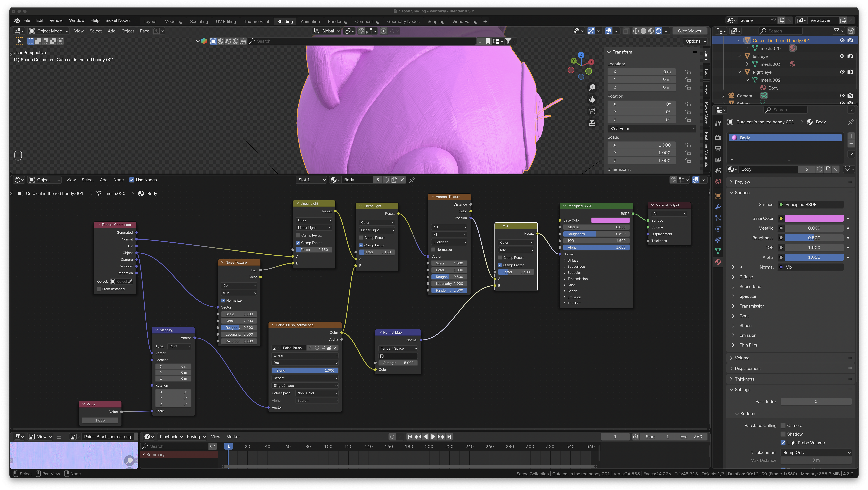The height and width of the screenshot is (490, 868).
Task: Click the Roughness slider in material properties
Action: coord(814,238)
